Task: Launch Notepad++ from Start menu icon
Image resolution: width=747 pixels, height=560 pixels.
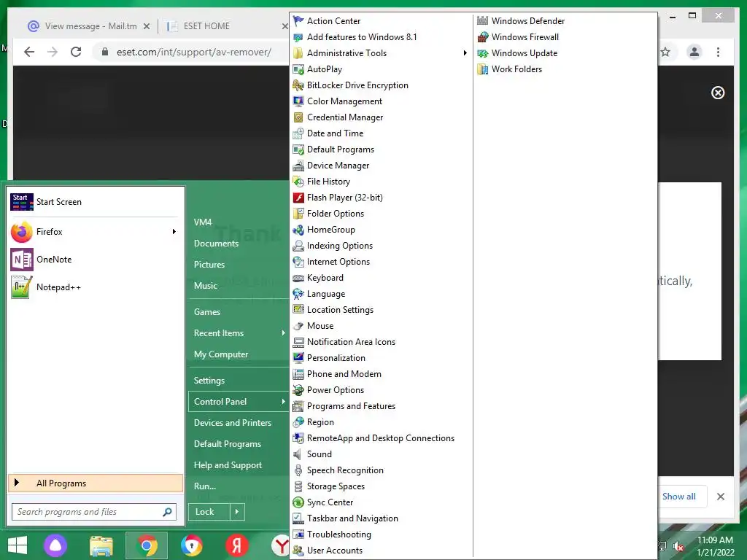Action: (22, 287)
